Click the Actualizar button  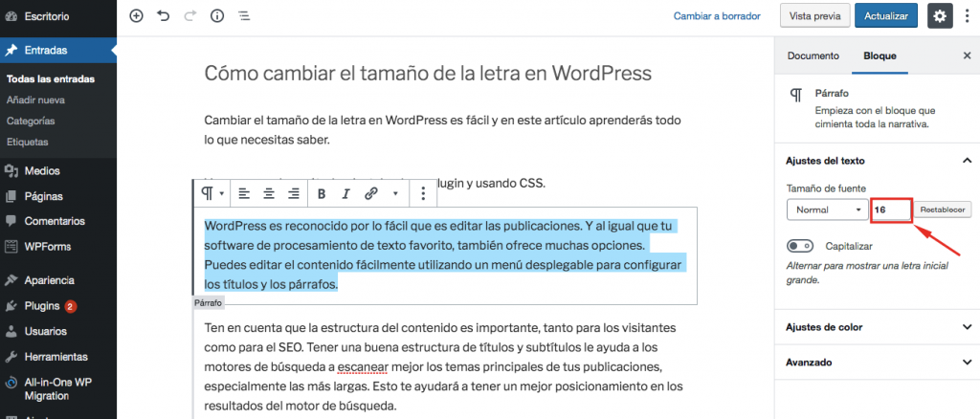coord(885,16)
